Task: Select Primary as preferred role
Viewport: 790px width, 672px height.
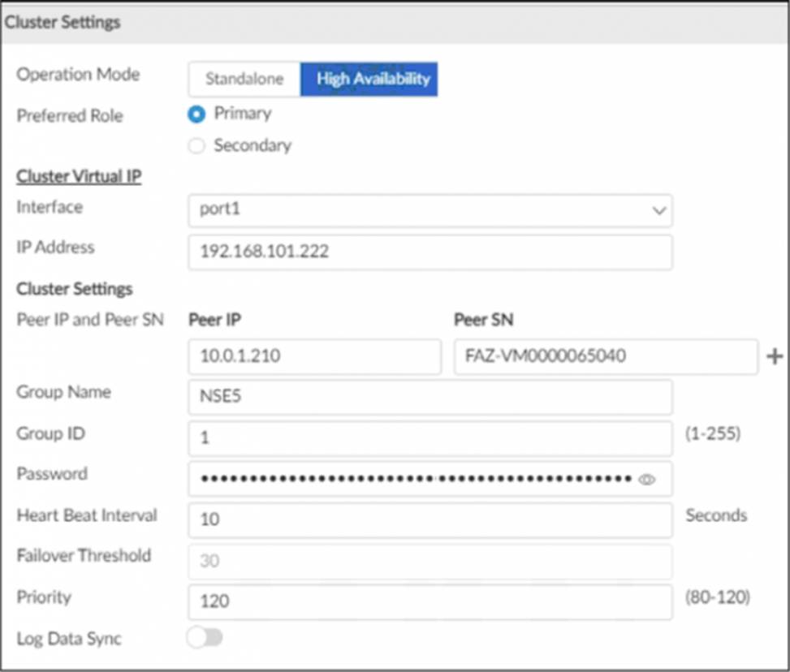Action: tap(196, 114)
